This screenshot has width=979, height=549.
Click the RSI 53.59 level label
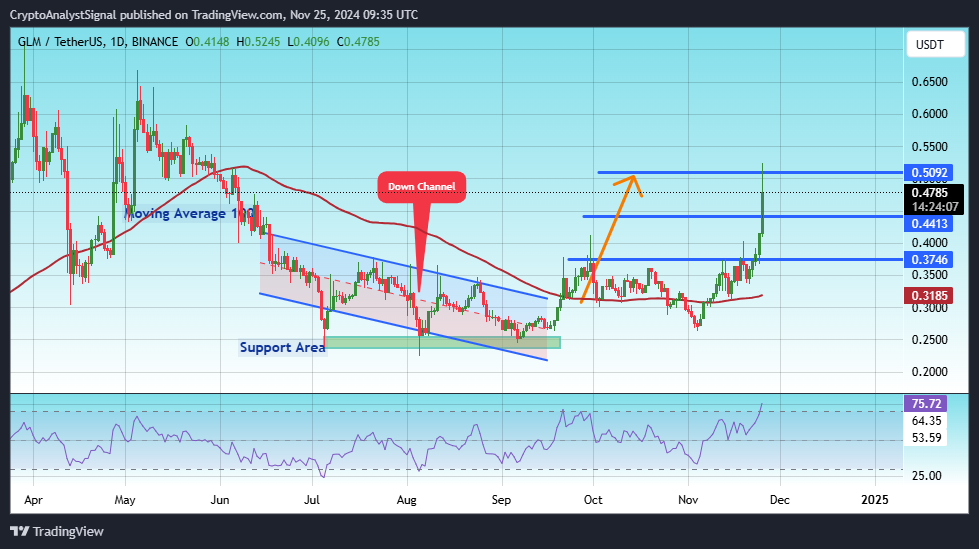(x=927, y=438)
